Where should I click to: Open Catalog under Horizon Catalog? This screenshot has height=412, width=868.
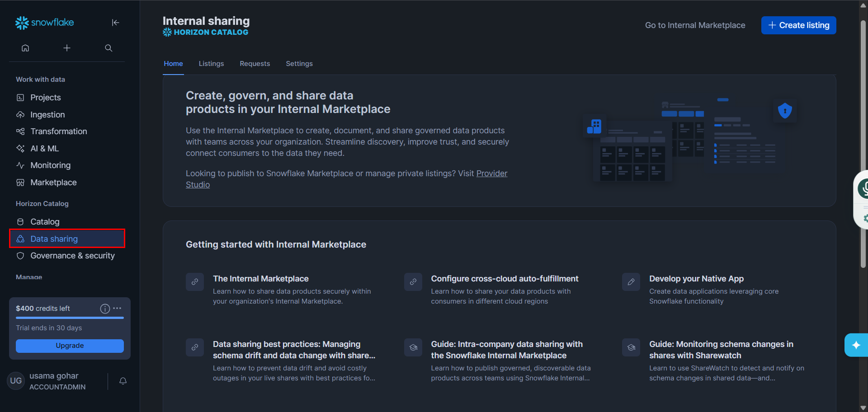coord(67,222)
